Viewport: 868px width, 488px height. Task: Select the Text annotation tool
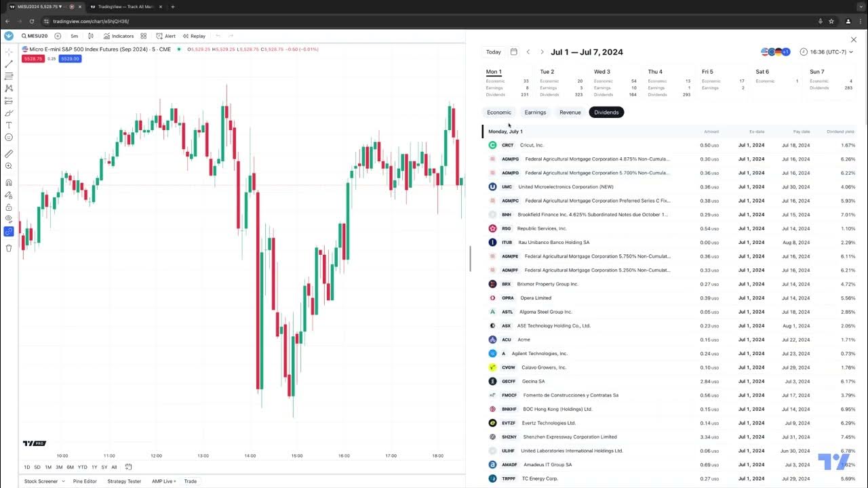[x=9, y=125]
